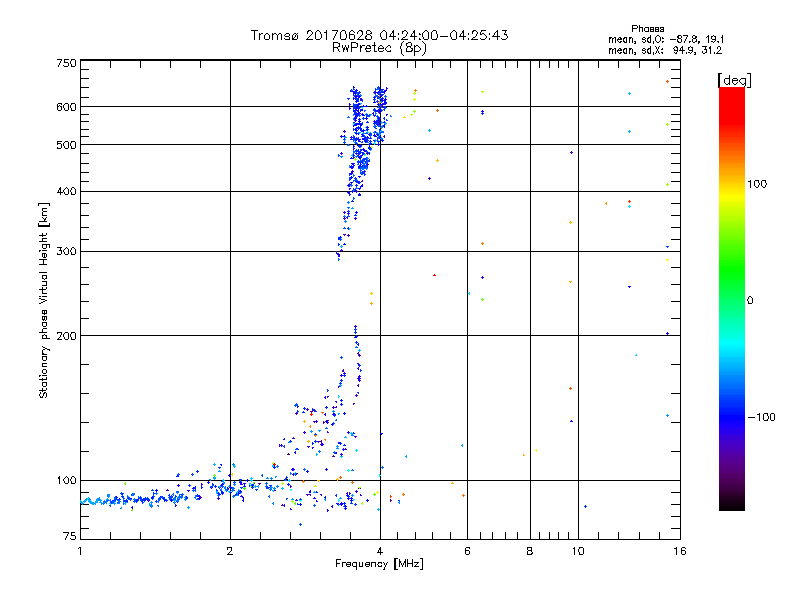Click the y-axis '200' tick label
Image resolution: width=800 pixels, height=600 pixels.
pos(66,336)
